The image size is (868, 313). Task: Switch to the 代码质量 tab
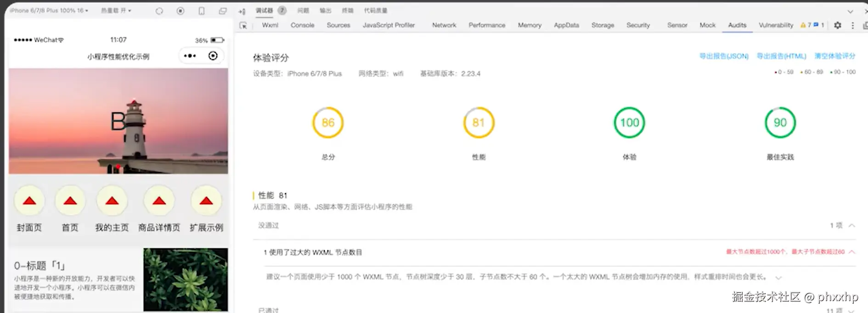tap(376, 11)
